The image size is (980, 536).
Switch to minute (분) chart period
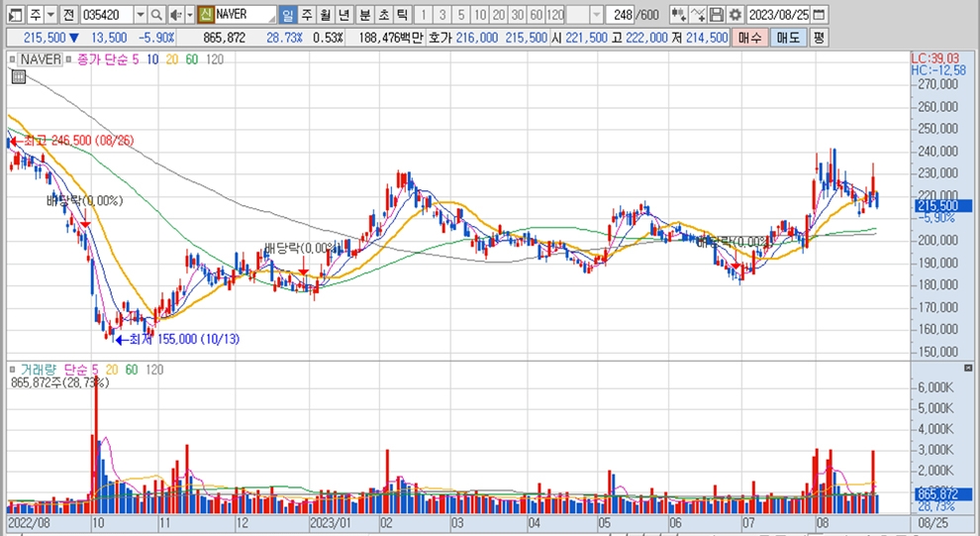click(x=364, y=15)
